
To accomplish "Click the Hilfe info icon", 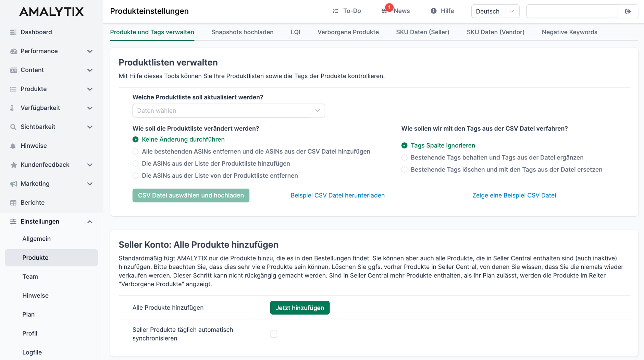I will pos(434,11).
